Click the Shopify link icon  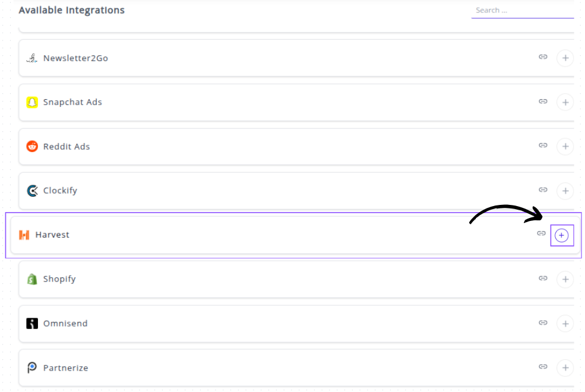pos(543,278)
